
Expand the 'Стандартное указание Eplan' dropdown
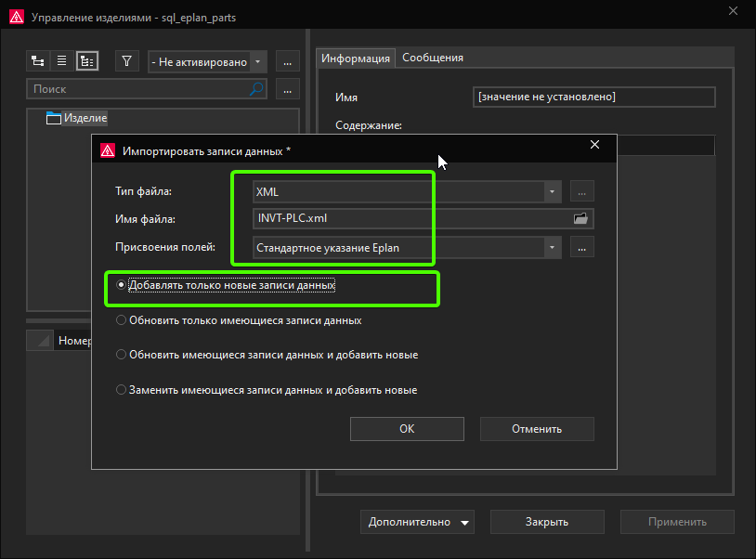552,247
